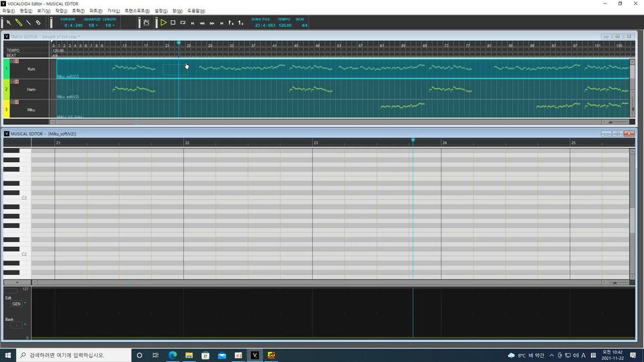Open the 파트(P) menu
The image size is (644, 362).
click(x=96, y=11)
